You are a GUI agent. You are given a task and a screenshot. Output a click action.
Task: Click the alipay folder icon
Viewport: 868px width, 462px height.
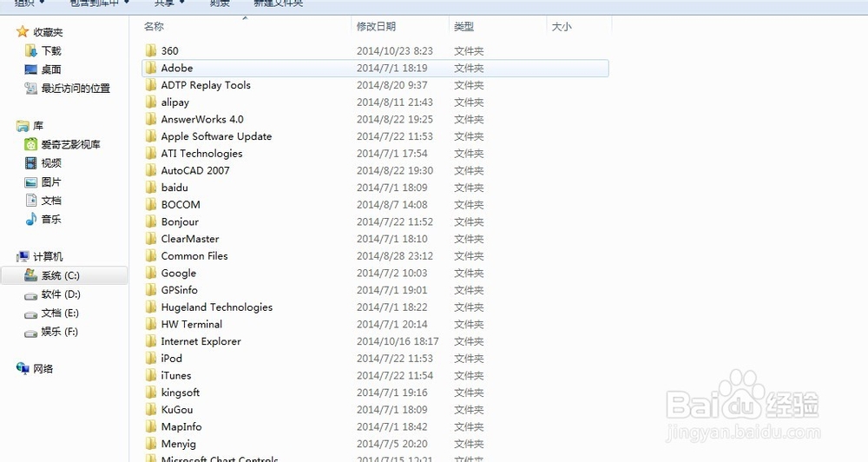(150, 102)
